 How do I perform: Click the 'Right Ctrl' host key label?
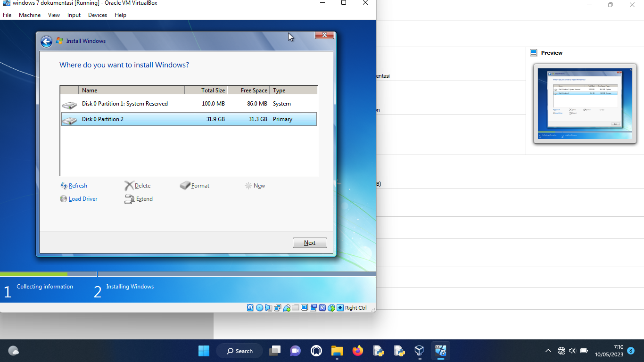[355, 308]
